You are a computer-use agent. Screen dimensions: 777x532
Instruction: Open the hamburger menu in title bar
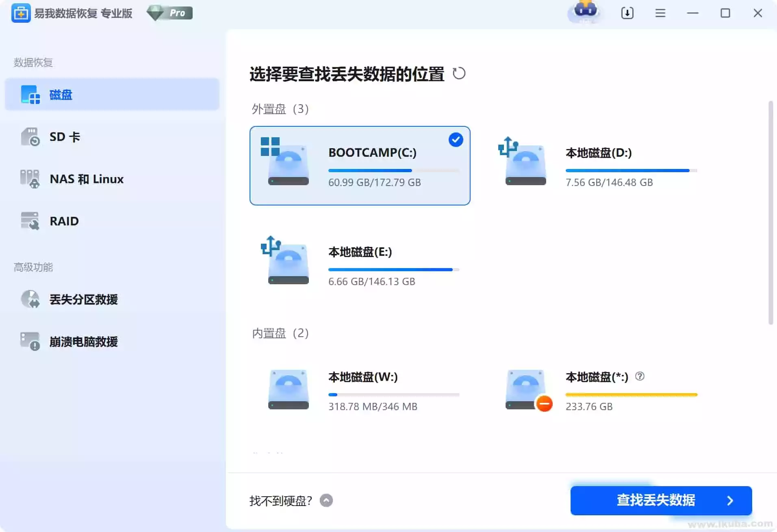[660, 13]
